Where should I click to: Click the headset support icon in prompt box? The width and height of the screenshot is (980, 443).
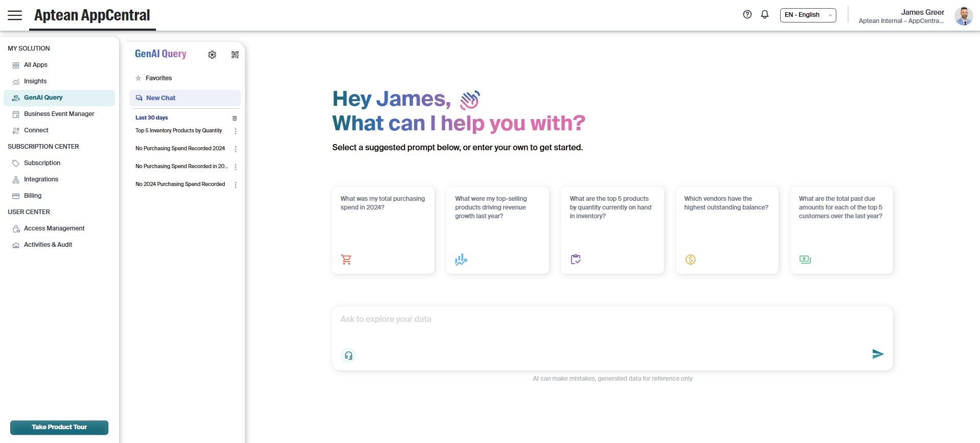(x=349, y=355)
